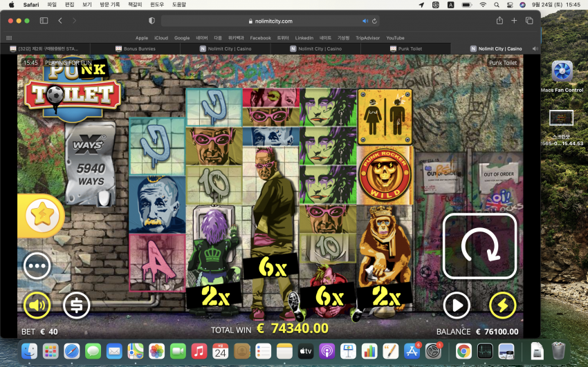Screen dimensions: 588x367
Task: Click the BALANCE € 76100.00 readout
Action: click(477, 332)
